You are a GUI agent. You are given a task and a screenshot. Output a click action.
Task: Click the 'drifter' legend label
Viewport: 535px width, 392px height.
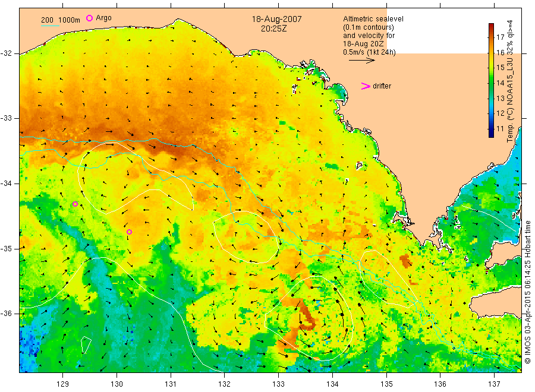coord(382,86)
